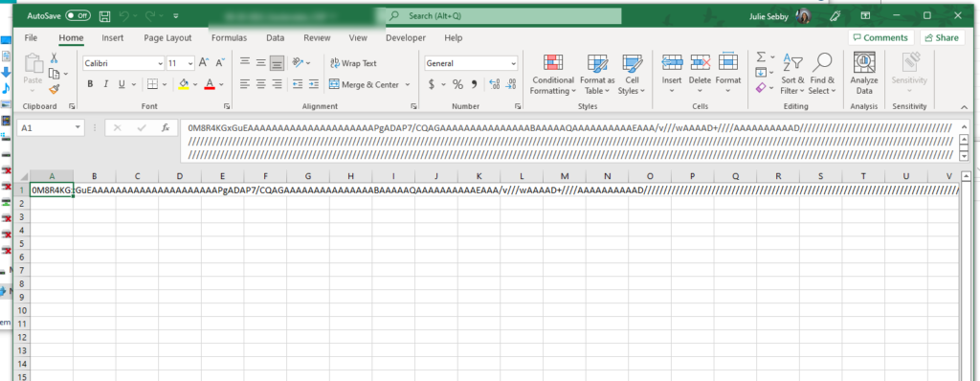Click the Save floppy disk icon

(x=105, y=15)
